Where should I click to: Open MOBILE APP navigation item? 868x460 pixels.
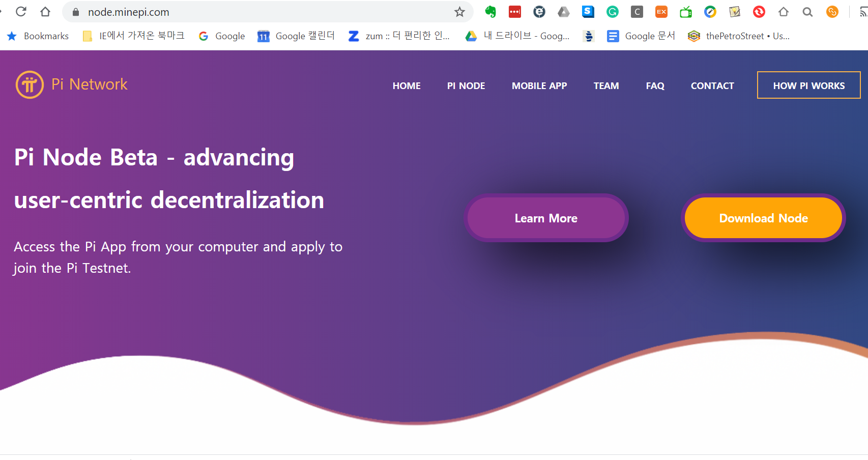[x=539, y=86]
